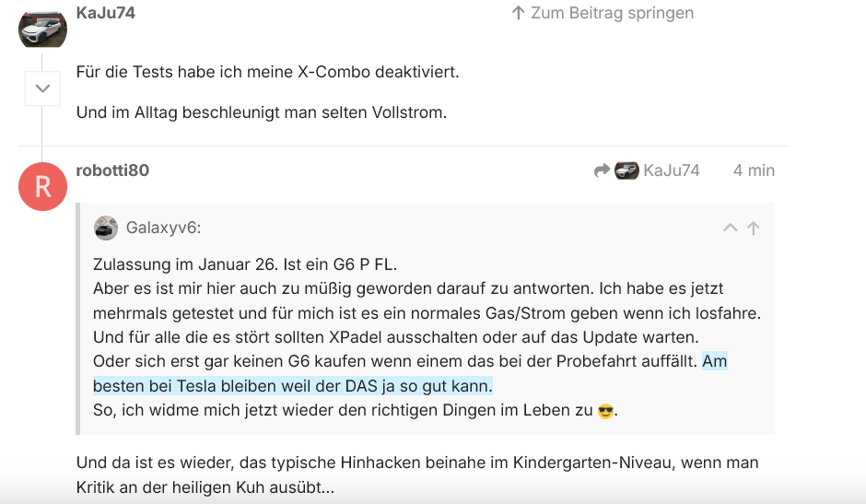Click the sunglasses emoji in the quote
Viewport: 866px width, 504px height.
click(x=605, y=411)
